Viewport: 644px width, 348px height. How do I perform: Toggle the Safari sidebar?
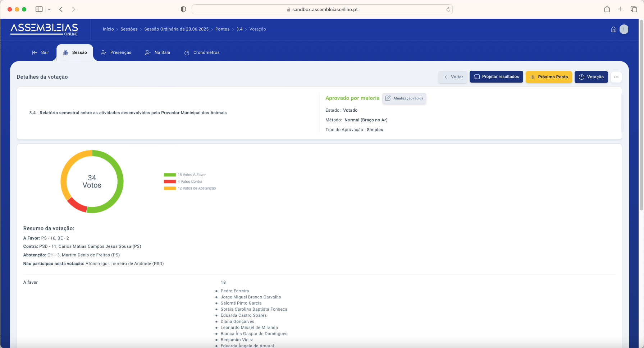39,9
